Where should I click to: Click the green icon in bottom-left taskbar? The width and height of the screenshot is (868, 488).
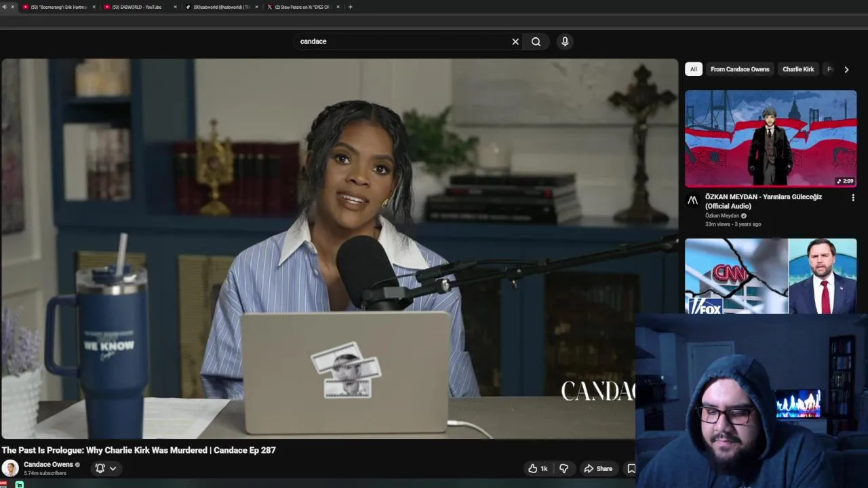click(20, 485)
